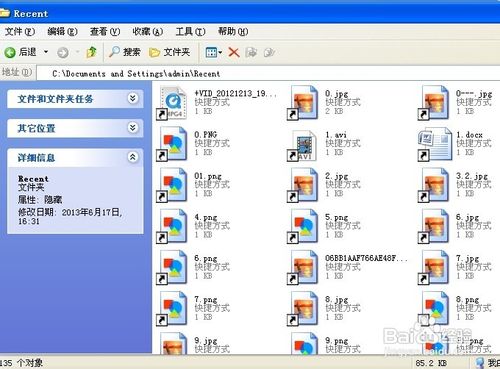Select the 0.jpg shortcut icon
This screenshot has width=500, height=369.
tap(303, 103)
